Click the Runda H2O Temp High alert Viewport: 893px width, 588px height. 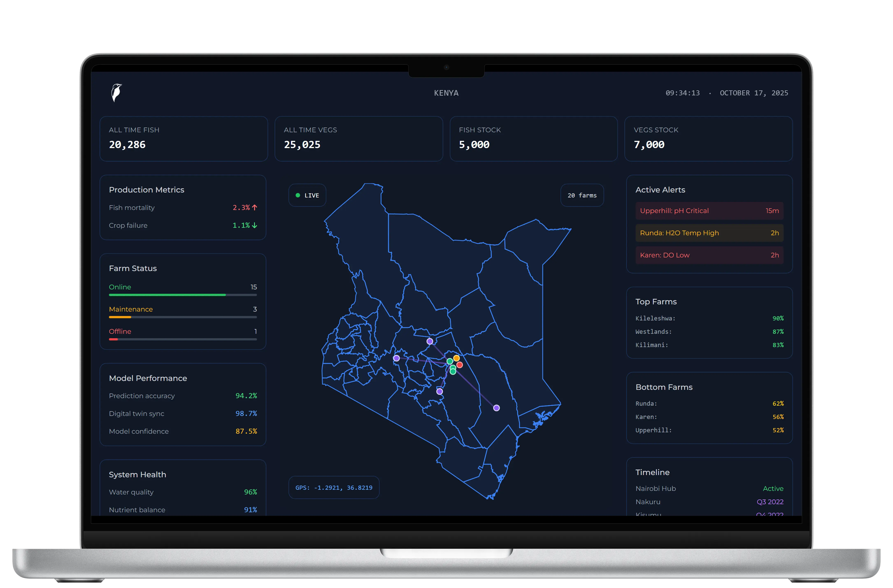709,233
